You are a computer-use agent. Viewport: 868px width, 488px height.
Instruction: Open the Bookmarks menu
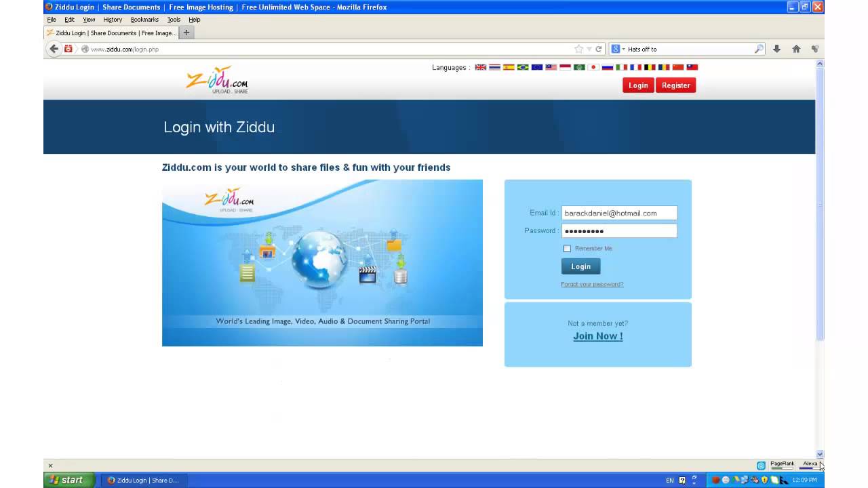click(144, 20)
